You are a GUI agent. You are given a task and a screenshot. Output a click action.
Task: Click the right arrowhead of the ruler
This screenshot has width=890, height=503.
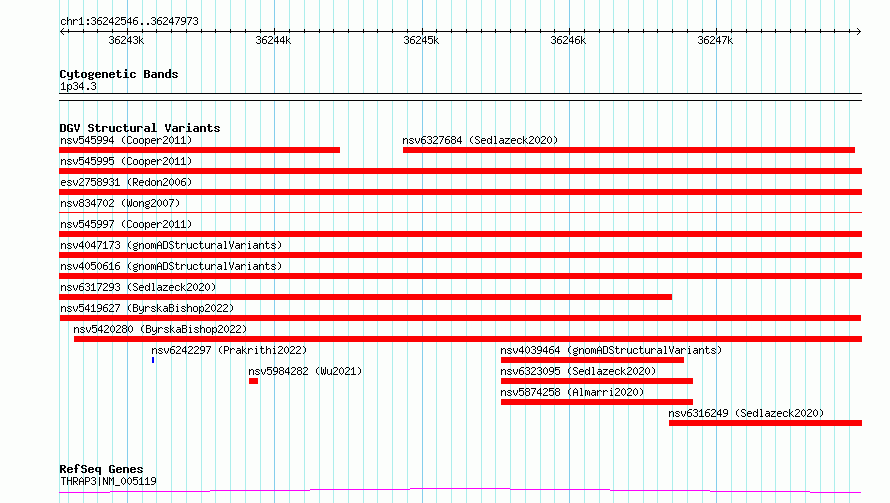click(858, 31)
